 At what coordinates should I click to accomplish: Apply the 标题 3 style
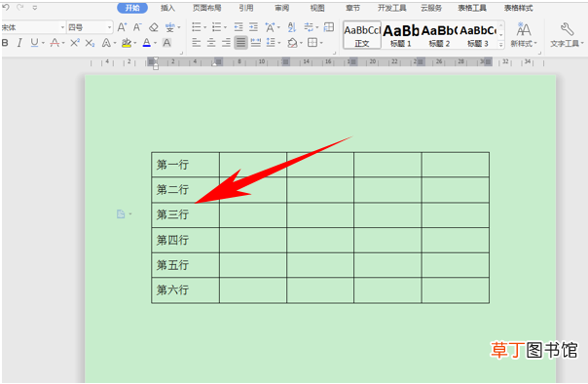[478, 35]
